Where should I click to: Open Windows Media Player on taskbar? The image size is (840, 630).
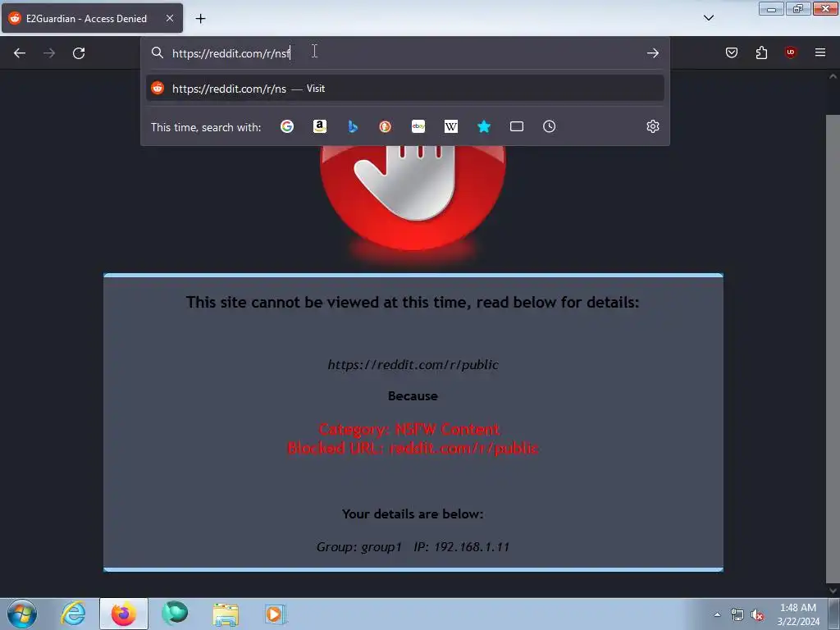[x=276, y=614]
